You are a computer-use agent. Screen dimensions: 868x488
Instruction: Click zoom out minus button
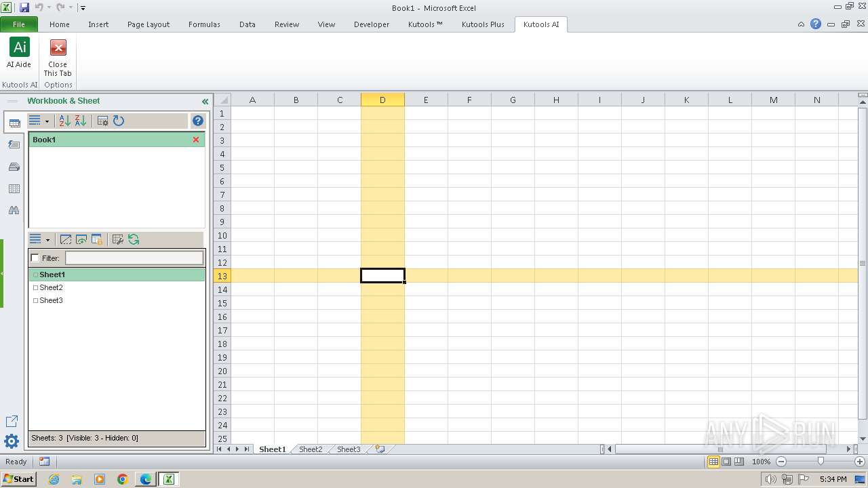pos(781,462)
